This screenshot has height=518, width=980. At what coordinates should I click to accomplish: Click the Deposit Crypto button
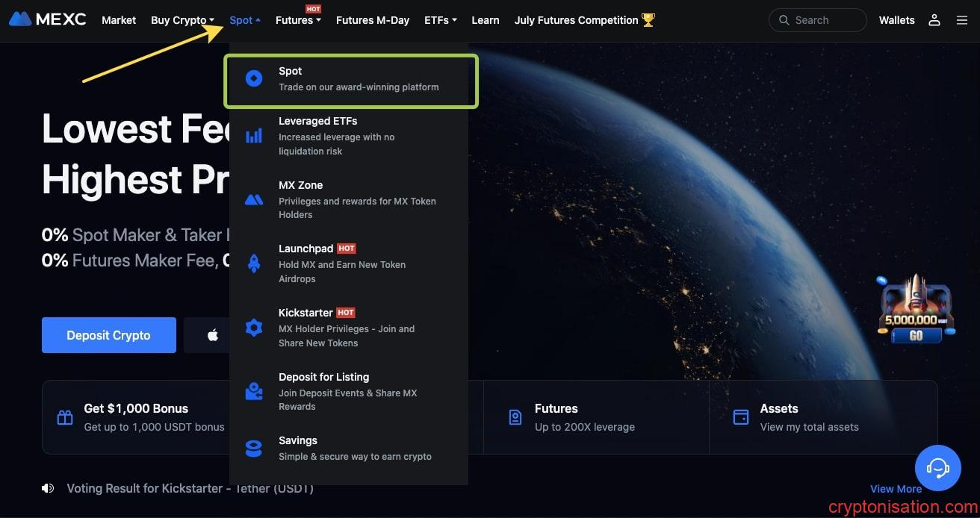click(109, 335)
